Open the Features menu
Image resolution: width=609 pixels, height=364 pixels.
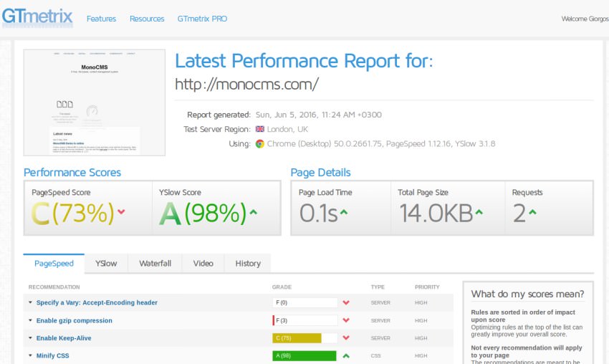click(x=101, y=19)
